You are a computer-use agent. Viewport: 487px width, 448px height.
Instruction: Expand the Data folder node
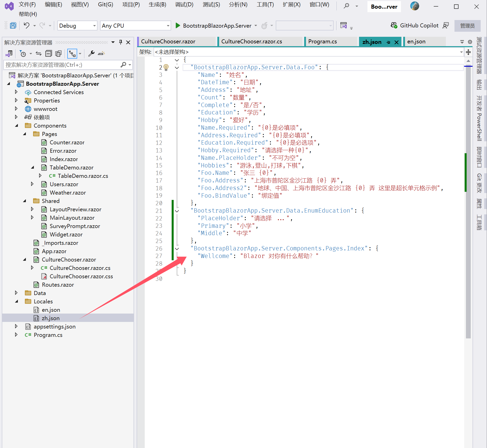[16, 293]
